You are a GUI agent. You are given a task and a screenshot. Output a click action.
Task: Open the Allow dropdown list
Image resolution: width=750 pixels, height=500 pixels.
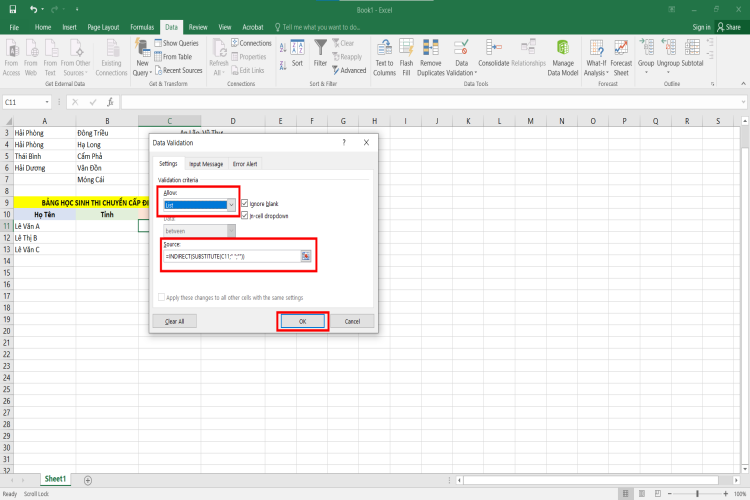[x=231, y=205]
